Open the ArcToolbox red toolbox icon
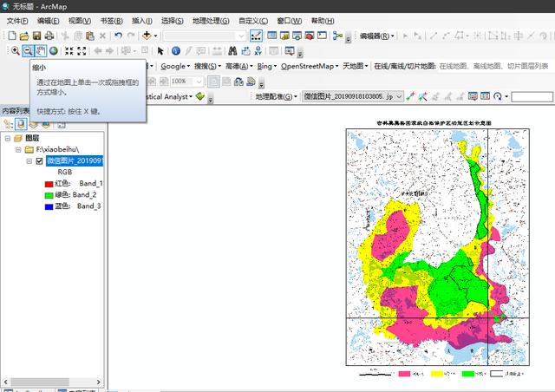Viewport: 555px width, 392px height. point(310,36)
